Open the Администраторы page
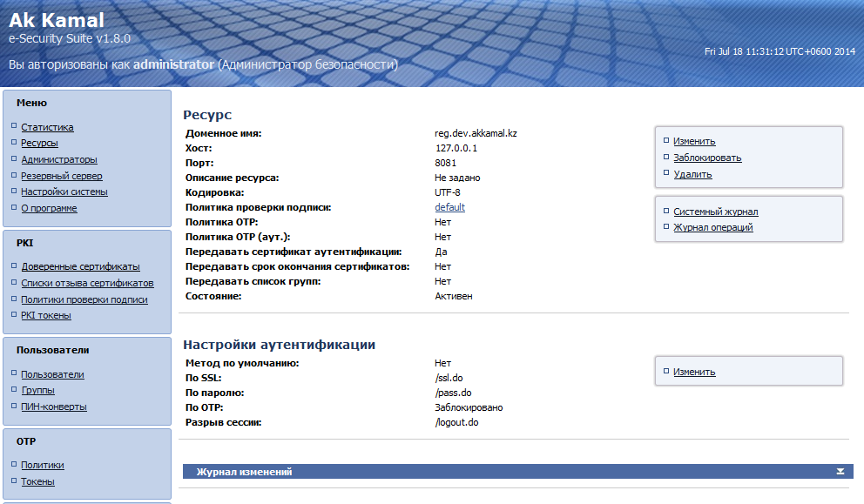The image size is (864, 504). coord(59,160)
